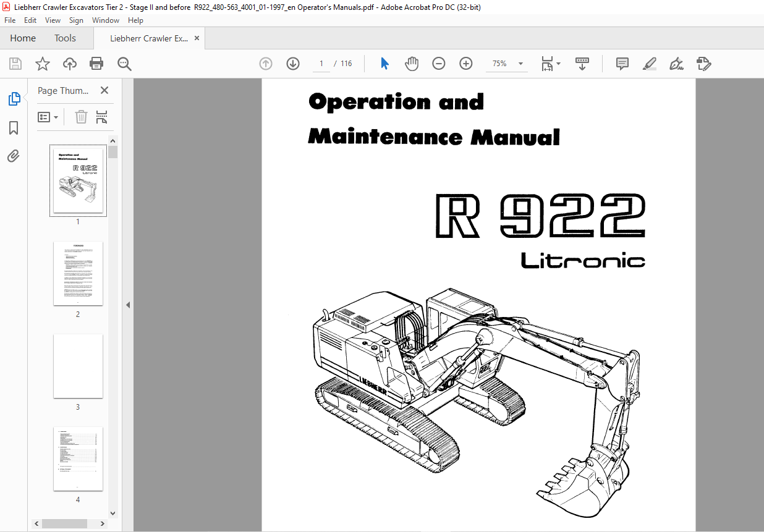The image size is (764, 532).
Task: Select blank page 3 thumbnail
Action: [x=78, y=366]
